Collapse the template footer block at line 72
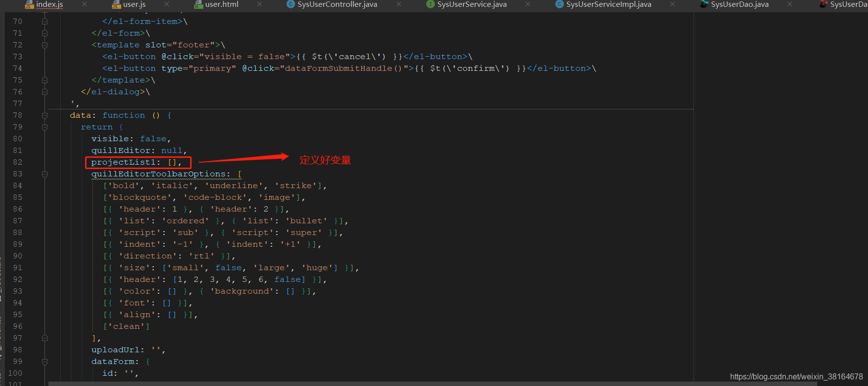This screenshot has width=868, height=386. [x=44, y=45]
